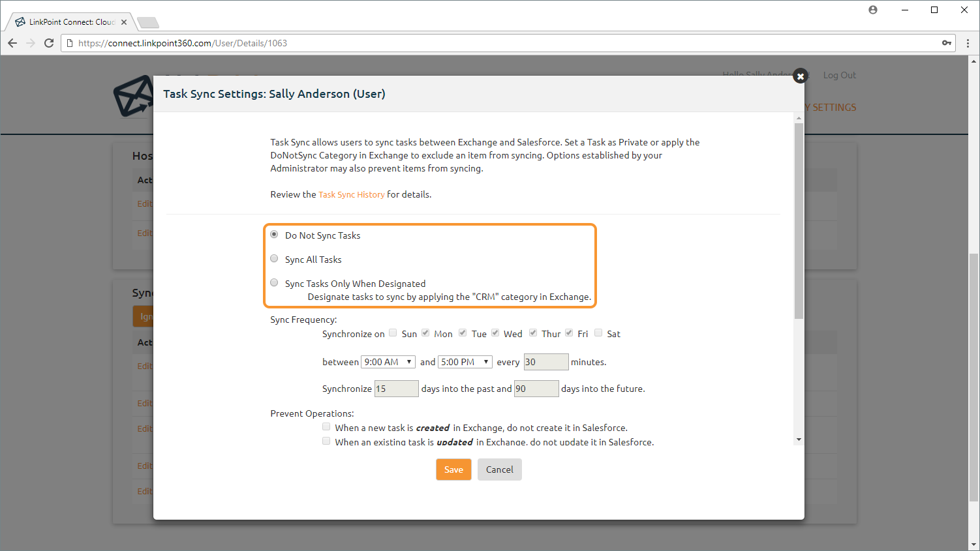The image size is (980, 551).
Task: Click dialog scrollbar up arrow
Action: click(799, 119)
